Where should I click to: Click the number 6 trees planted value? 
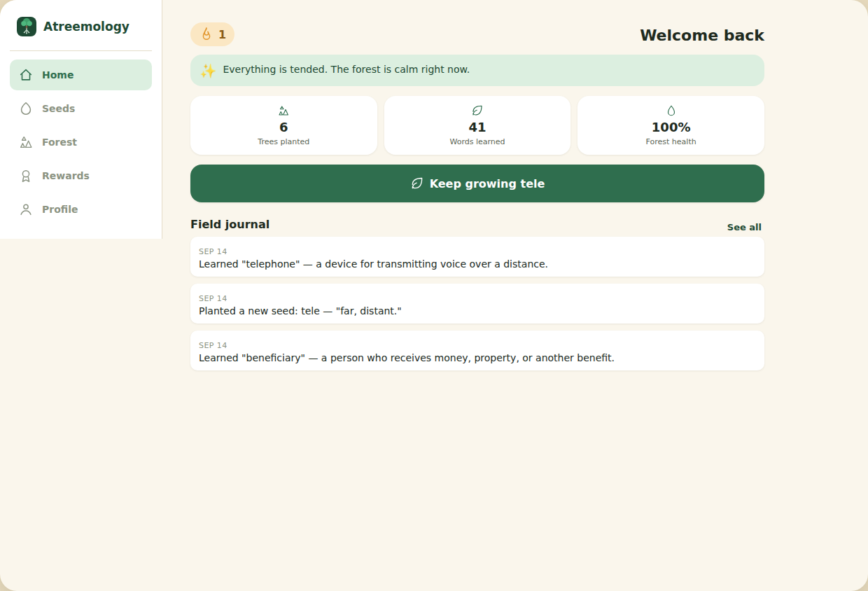pos(283,127)
